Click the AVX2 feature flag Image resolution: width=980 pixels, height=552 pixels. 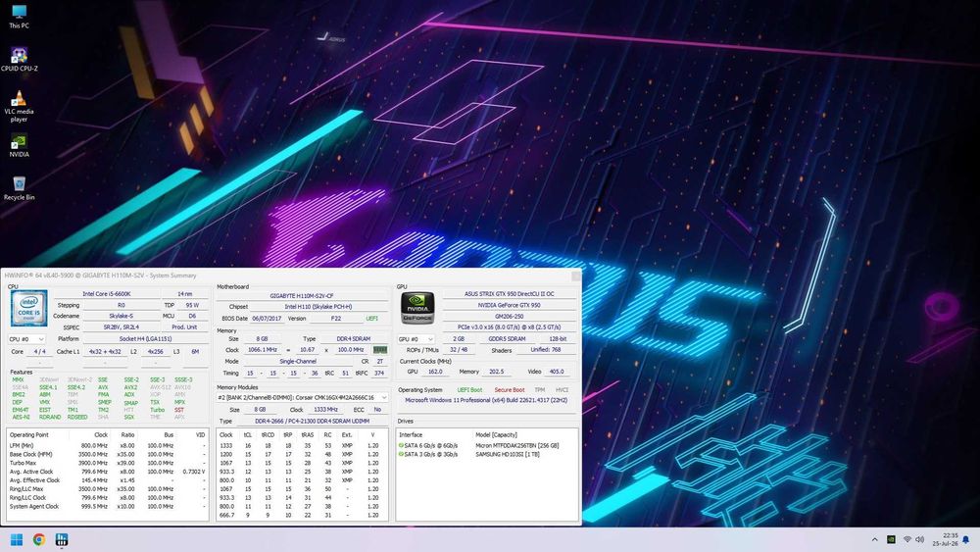130,387
